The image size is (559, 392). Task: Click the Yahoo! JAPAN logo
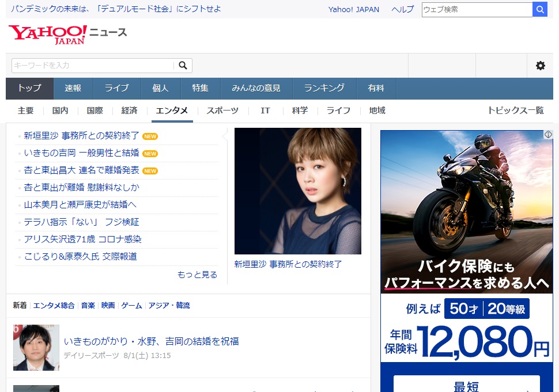click(x=47, y=35)
